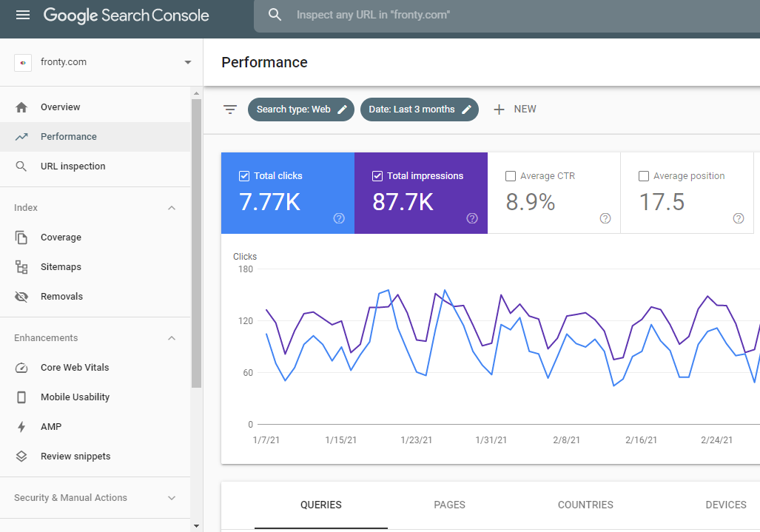Select the Average CTR 8.9% card
The width and height of the screenshot is (760, 532).
pos(554,193)
